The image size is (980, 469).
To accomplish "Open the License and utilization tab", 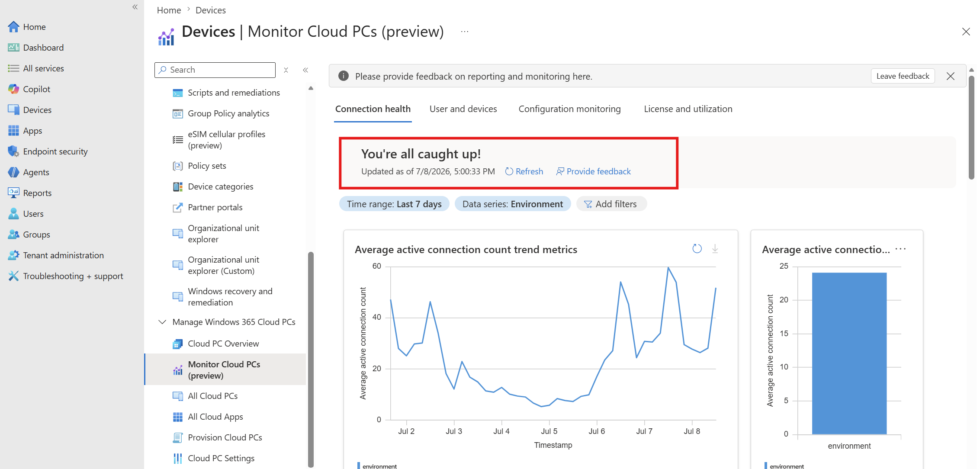I will [x=688, y=109].
